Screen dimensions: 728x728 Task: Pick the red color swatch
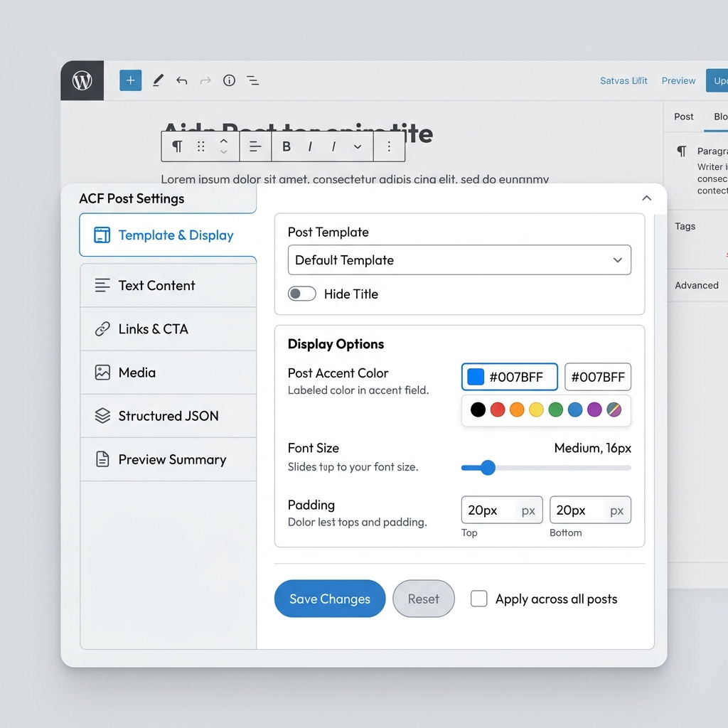497,409
